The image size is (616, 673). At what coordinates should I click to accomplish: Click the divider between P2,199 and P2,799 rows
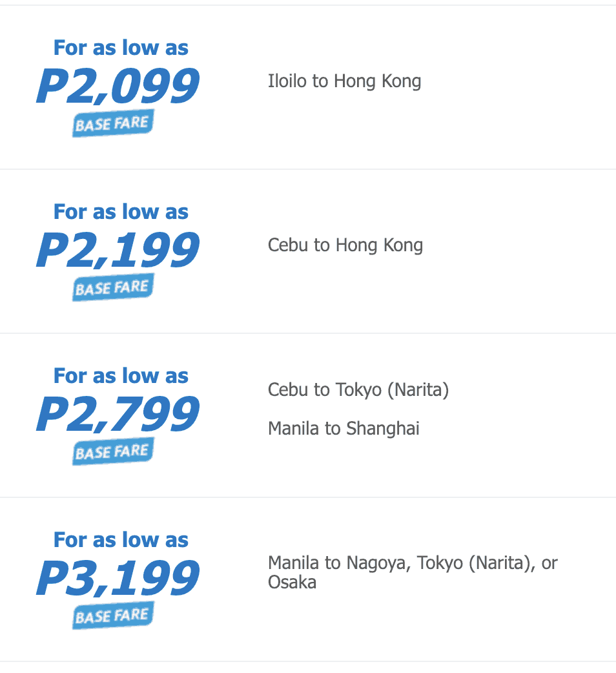308,333
